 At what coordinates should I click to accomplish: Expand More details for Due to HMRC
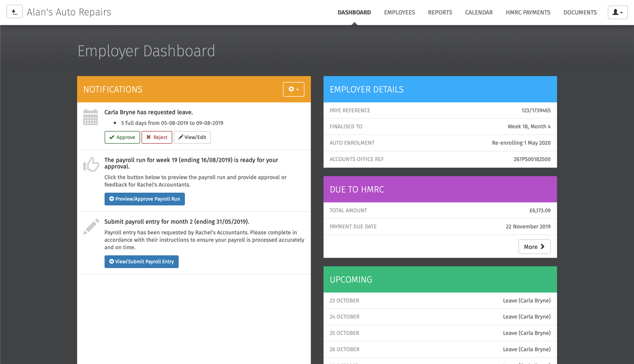coord(534,247)
